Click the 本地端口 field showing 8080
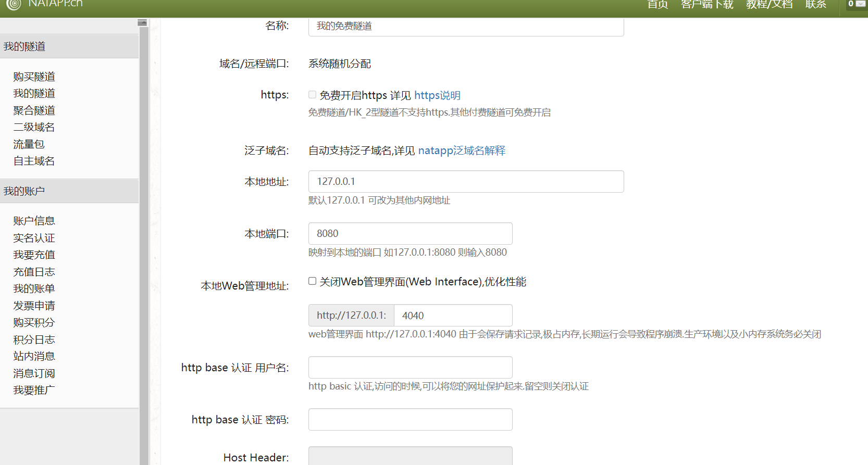 [410, 233]
